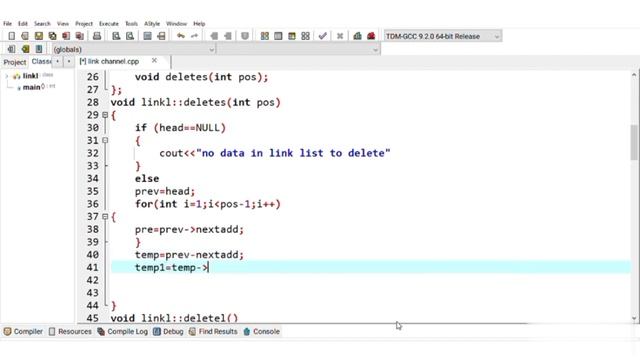The height and width of the screenshot is (360, 640).
Task: Click the Save file toolbar icon
Action: coord(39,36)
